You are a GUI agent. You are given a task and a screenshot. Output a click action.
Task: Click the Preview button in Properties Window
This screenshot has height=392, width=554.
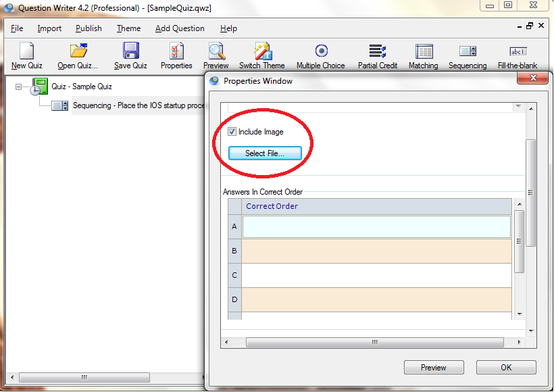(x=434, y=368)
